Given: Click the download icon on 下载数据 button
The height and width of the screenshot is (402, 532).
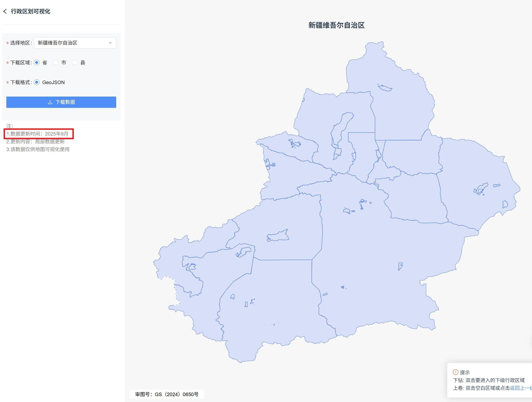Looking at the screenshot, I should (50, 102).
